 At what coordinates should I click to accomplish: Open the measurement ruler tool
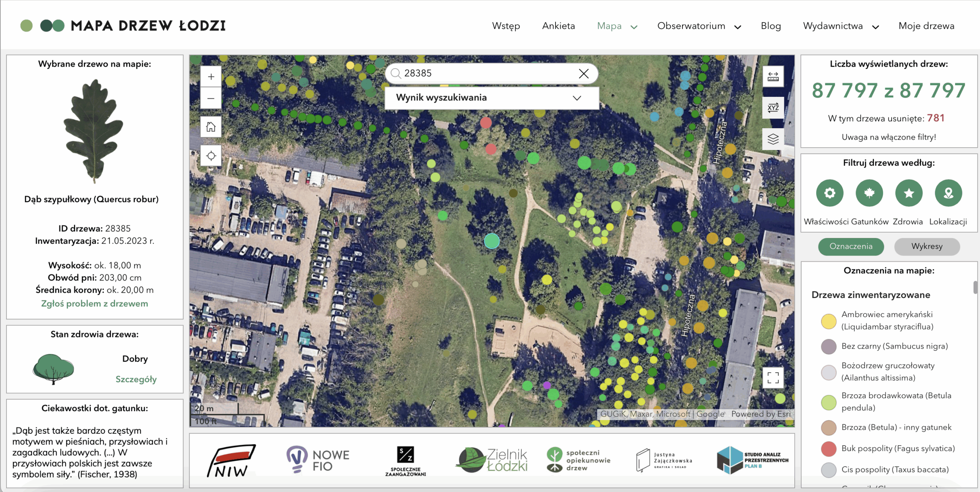(773, 77)
